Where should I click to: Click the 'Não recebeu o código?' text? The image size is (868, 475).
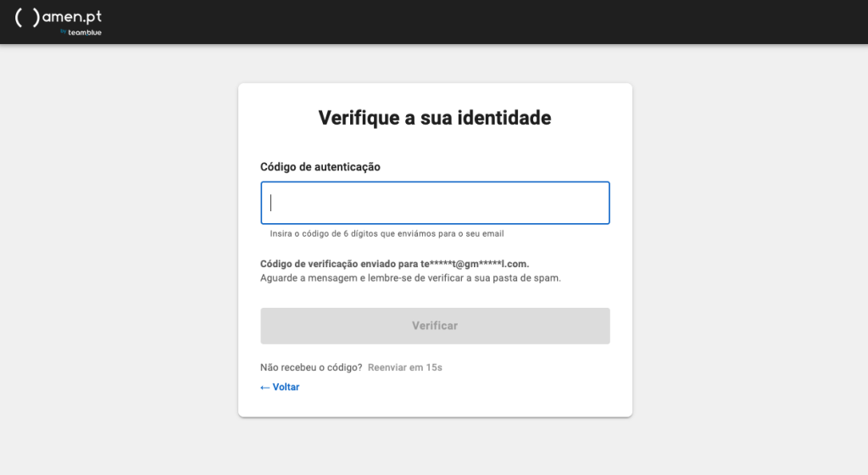click(x=311, y=368)
